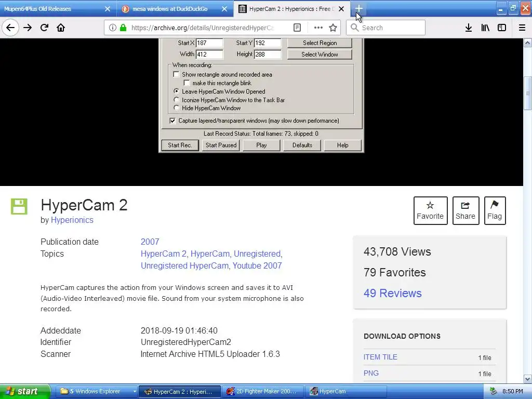Bookmark this page with the star
The width and height of the screenshot is (532, 399).
click(333, 28)
